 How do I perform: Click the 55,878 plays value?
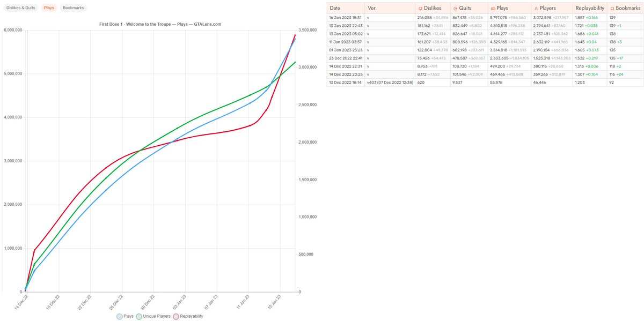497,83
